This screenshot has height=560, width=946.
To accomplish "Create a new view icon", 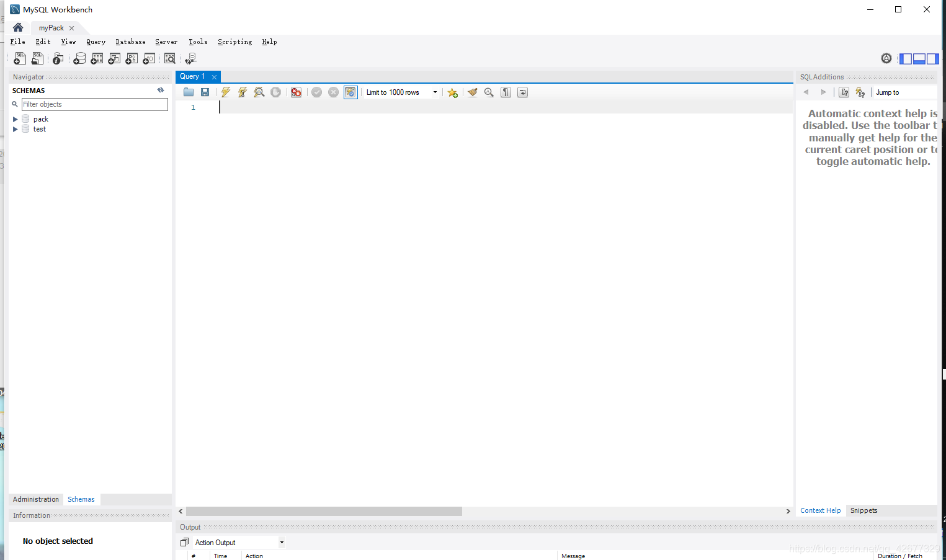I will pyautogui.click(x=114, y=58).
